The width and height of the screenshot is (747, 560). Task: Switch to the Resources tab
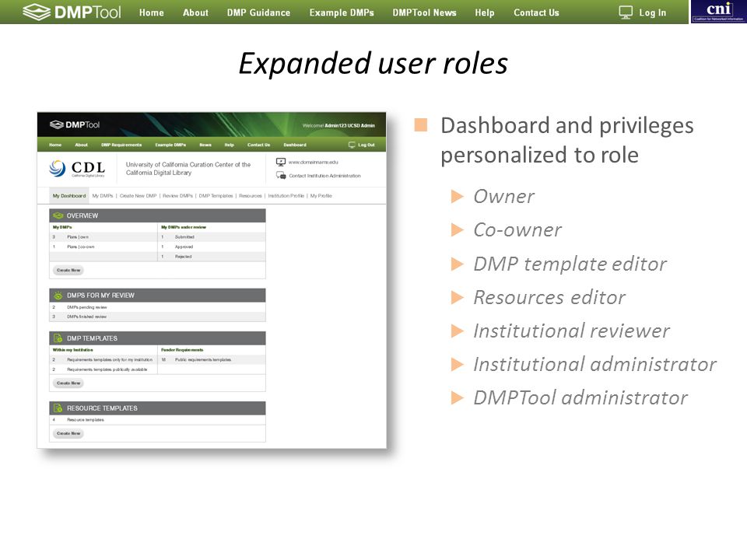[x=251, y=196]
